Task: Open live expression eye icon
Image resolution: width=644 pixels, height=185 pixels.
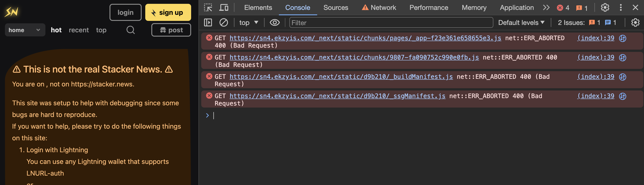Action: click(x=275, y=23)
